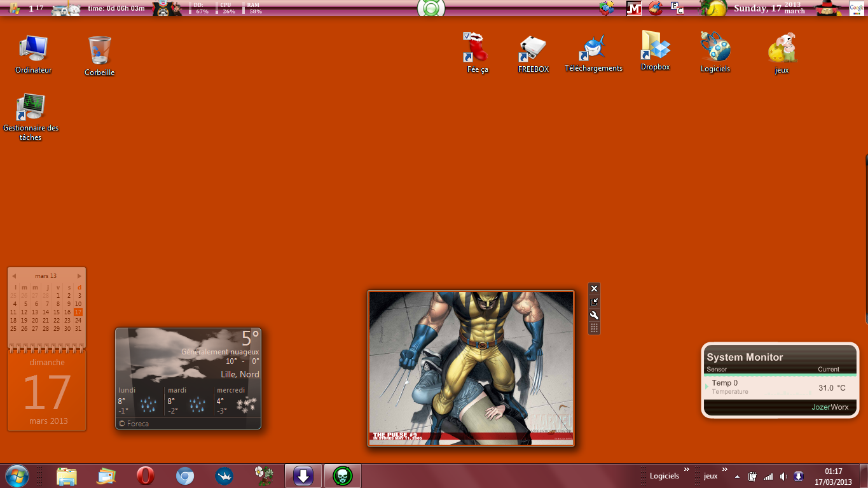
Task: Open the JozerWorx link in System Monitor
Action: tap(830, 407)
